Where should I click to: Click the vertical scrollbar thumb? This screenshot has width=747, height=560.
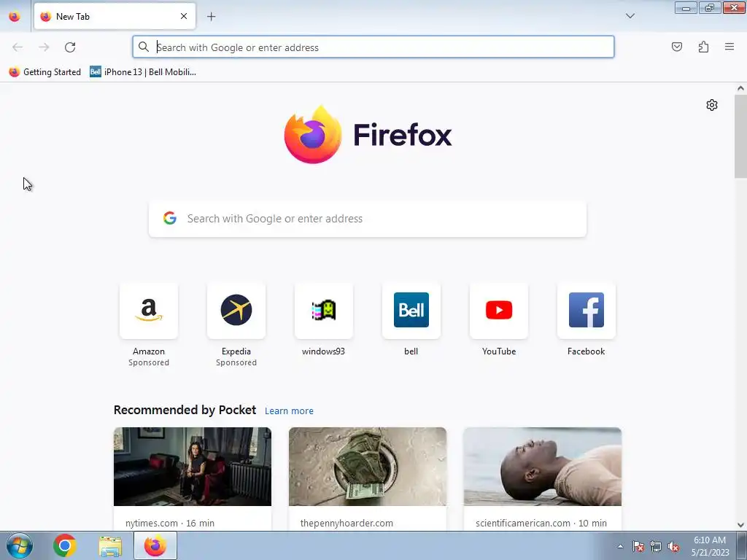(740, 136)
